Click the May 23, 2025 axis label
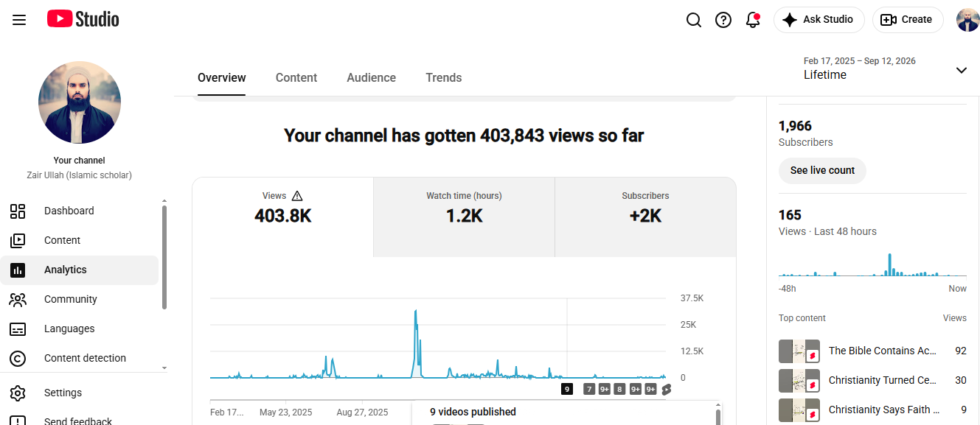 coord(286,412)
